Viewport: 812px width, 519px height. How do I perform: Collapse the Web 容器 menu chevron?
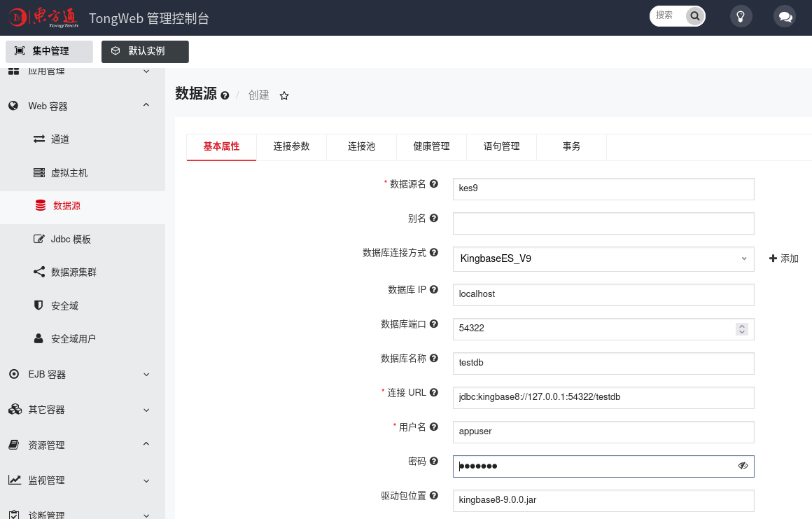tap(146, 105)
